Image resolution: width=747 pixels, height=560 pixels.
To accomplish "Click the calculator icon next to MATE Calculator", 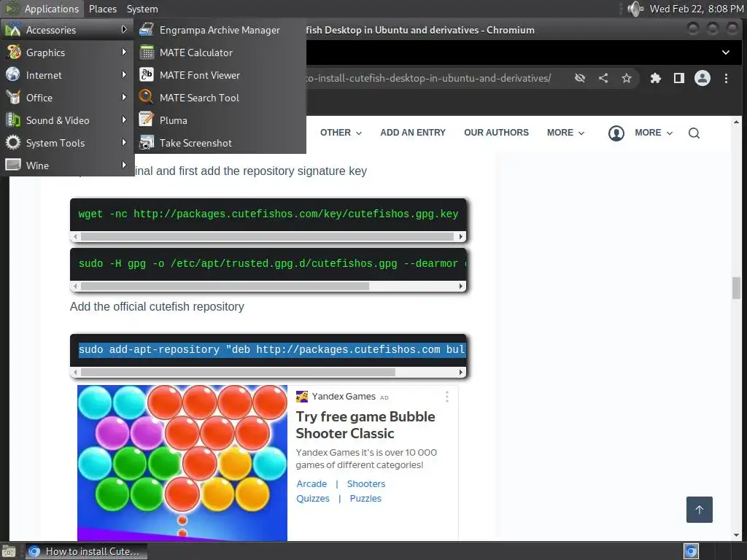I will click(x=146, y=52).
